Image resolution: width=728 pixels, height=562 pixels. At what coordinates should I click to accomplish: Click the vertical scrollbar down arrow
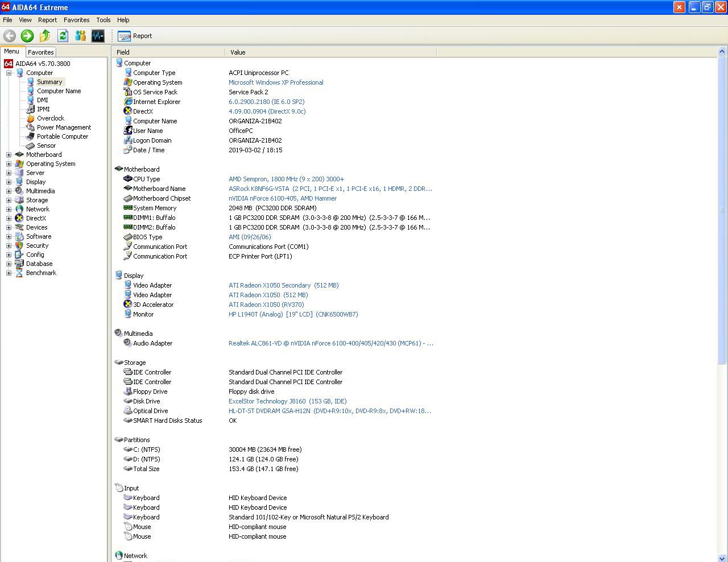click(722, 557)
